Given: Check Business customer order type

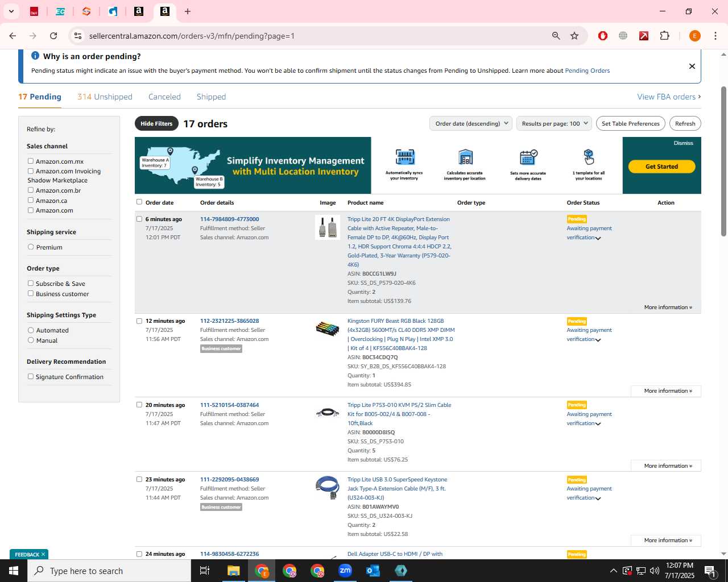Looking at the screenshot, I should [31, 293].
